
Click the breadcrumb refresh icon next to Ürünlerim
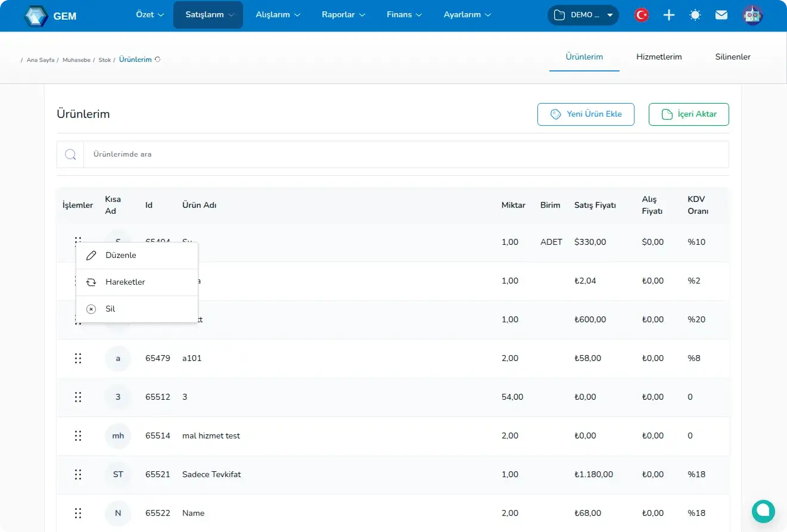(x=157, y=60)
